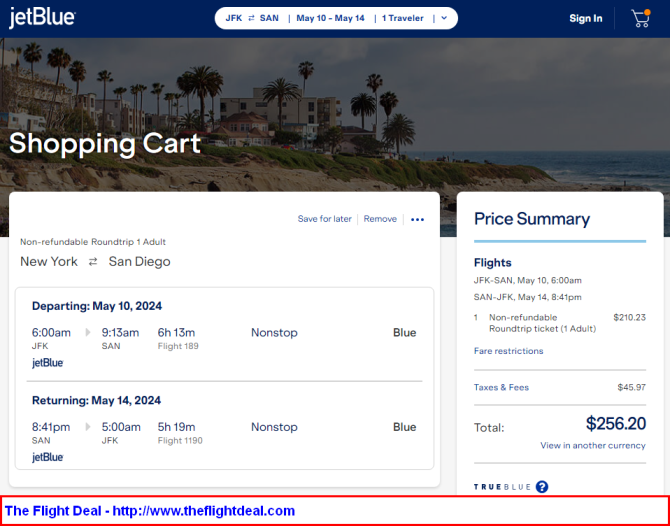Click the jetBlue logo in header
This screenshot has width=670, height=526.
[42, 18]
